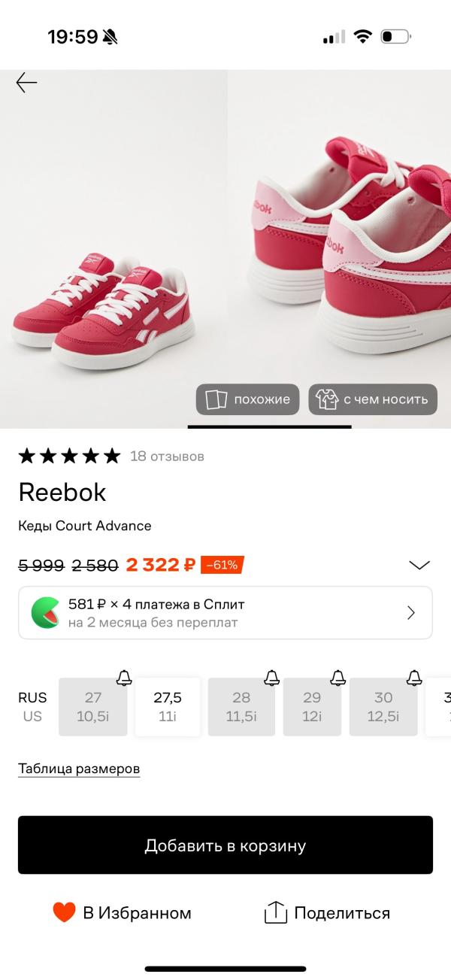The height and width of the screenshot is (980, 451).
Task: Tap the five-star rating
Action: [69, 456]
